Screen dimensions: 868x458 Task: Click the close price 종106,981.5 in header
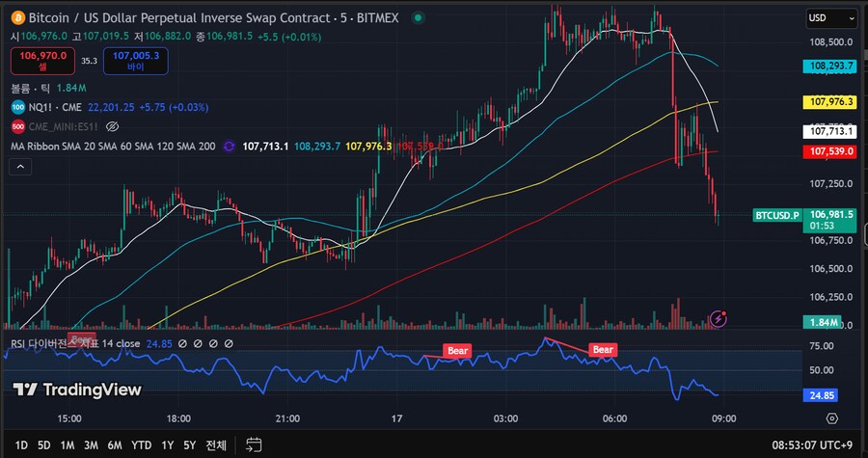[225, 37]
